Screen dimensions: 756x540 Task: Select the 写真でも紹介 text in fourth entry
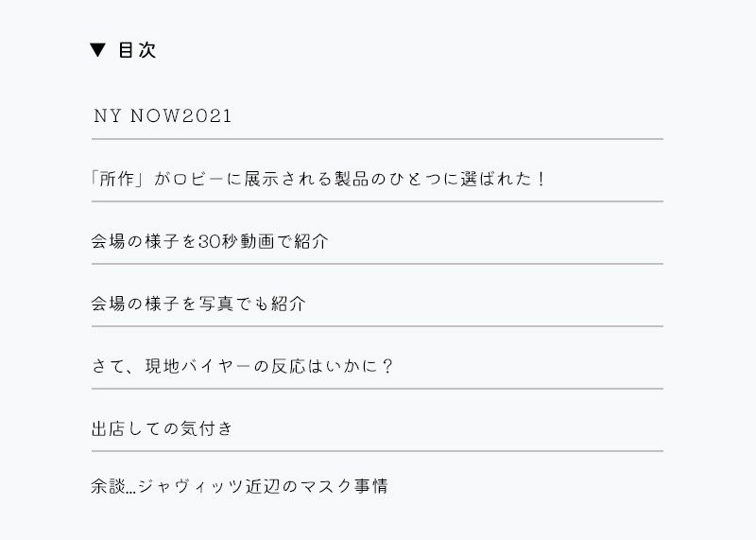pos(252,304)
